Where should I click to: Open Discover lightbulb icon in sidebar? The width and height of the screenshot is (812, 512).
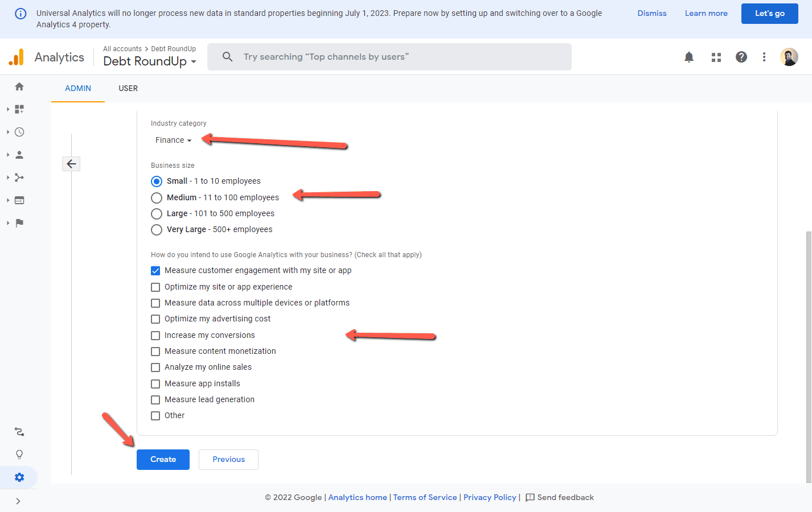19,455
